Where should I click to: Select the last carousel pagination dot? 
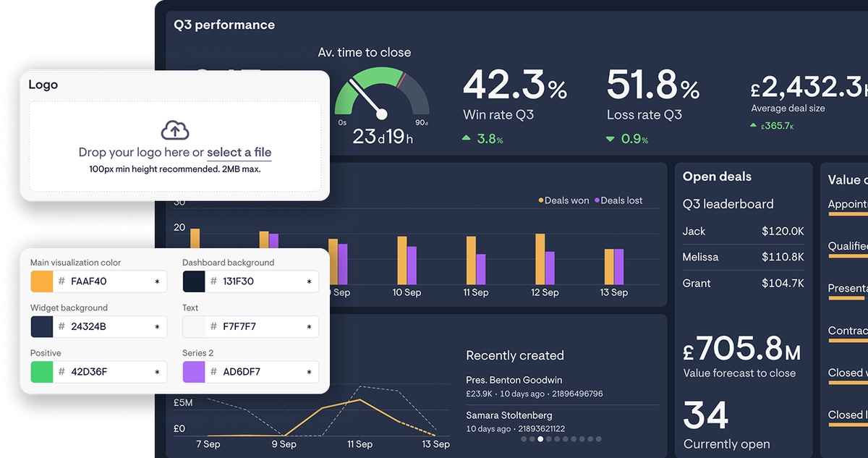(x=599, y=438)
